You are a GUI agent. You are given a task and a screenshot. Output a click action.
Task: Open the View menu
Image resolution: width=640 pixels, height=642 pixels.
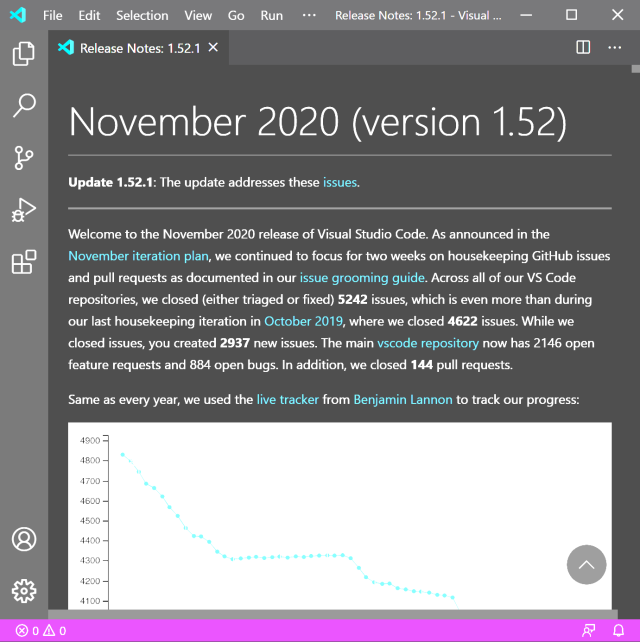(198, 16)
